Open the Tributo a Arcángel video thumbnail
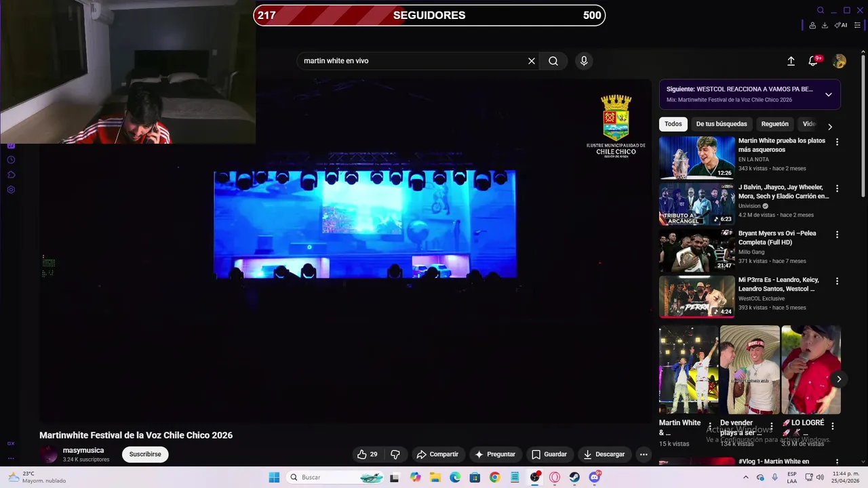868x488 pixels. pyautogui.click(x=696, y=204)
